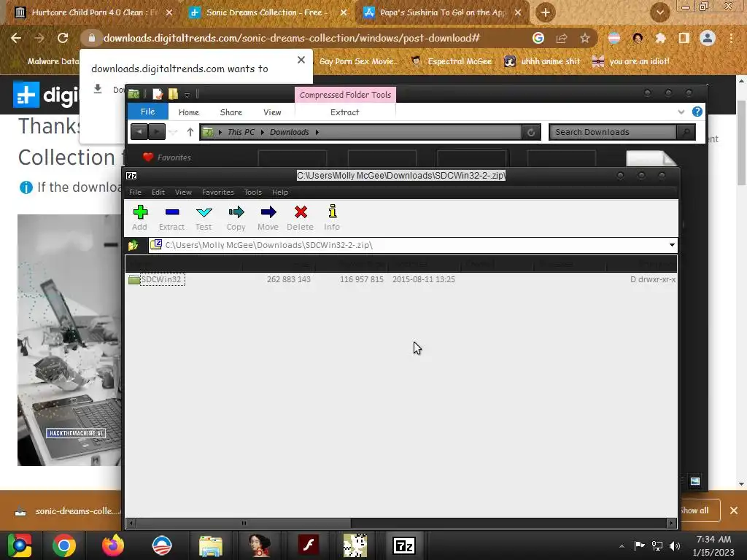Click the 7-Zip address path field
Viewport: 747px width, 560px height.
click(413, 245)
